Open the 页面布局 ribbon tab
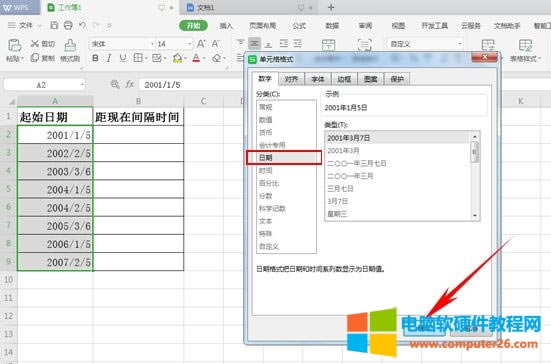Screen dimensions: 551x364 point(262,26)
